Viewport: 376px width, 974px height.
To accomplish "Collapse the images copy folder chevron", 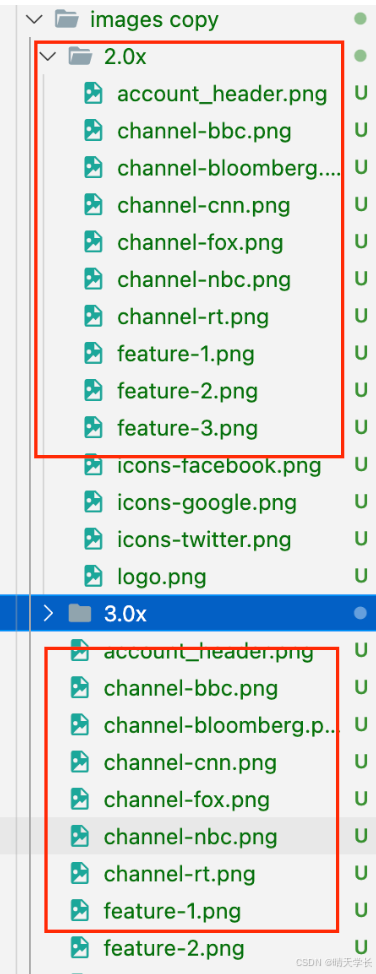I will 35,20.
